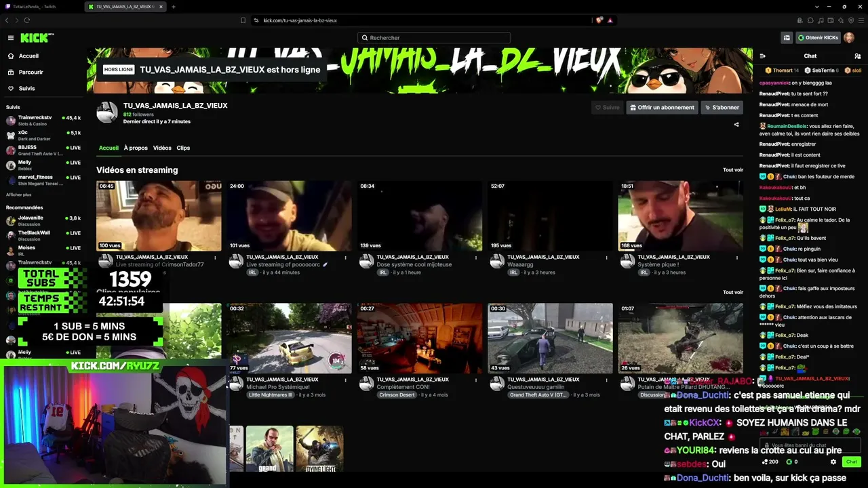The width and height of the screenshot is (868, 488).
Task: Click the Brave shields icon in address bar
Action: [x=599, y=20]
